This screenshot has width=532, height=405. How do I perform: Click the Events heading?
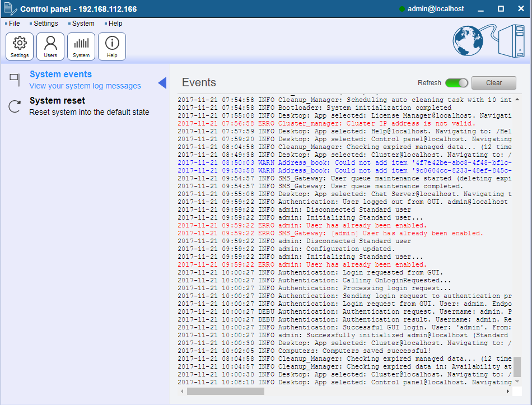tap(199, 82)
